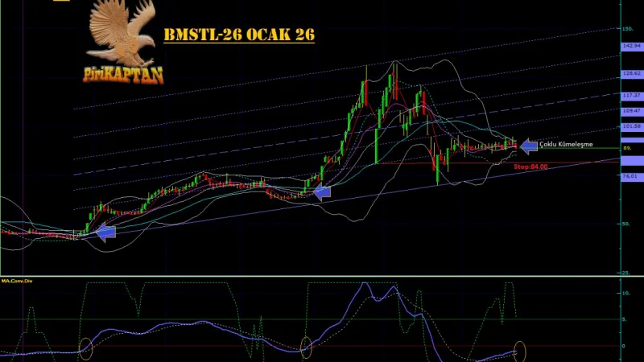
Task: Click the 101.58 price level tag
Action: (x=632, y=126)
